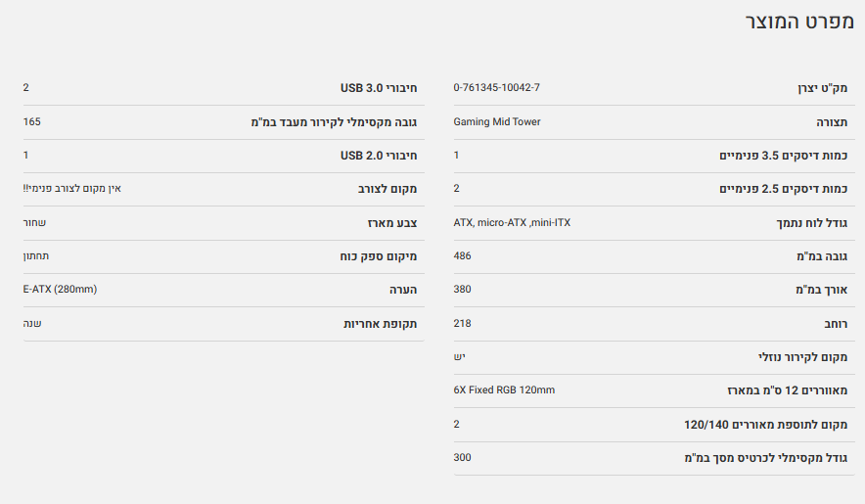The image size is (865, 504).
Task: Click the height value 486
Action: [463, 256]
